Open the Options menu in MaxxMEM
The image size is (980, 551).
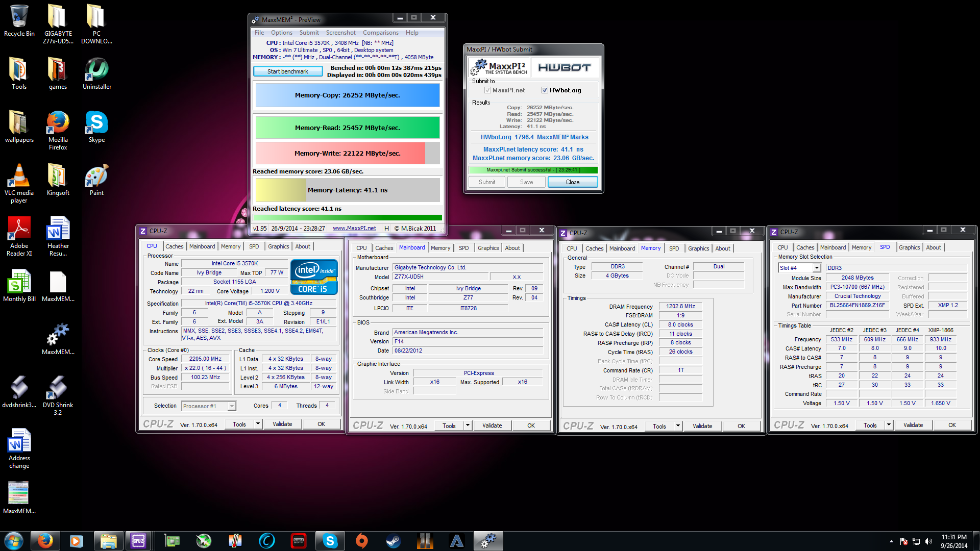tap(282, 33)
